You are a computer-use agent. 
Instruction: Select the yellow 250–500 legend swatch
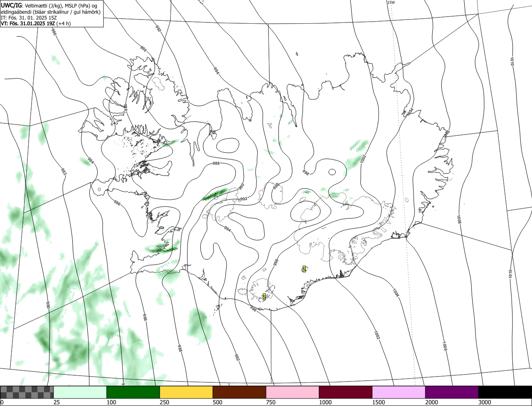pos(186,392)
